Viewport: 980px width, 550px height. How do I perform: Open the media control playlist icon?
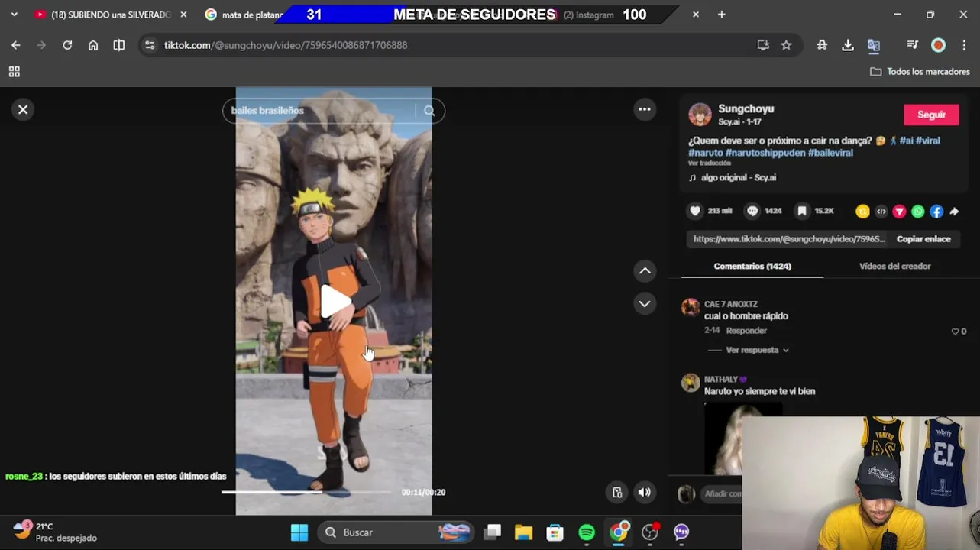coord(912,45)
